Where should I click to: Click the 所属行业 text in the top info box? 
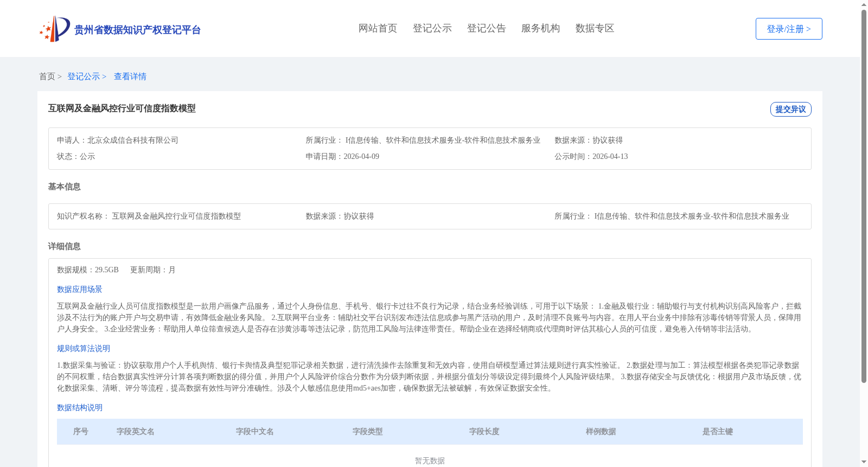coord(423,140)
